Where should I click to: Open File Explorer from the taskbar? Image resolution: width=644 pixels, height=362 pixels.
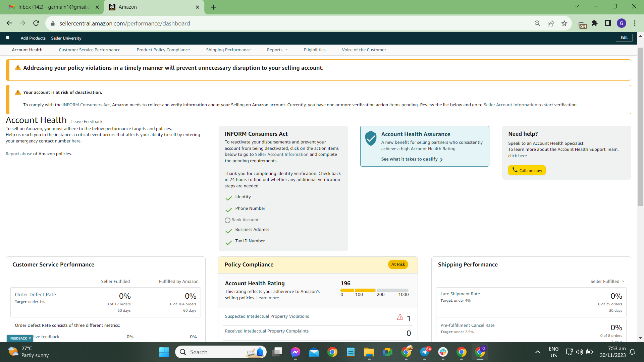(369, 352)
